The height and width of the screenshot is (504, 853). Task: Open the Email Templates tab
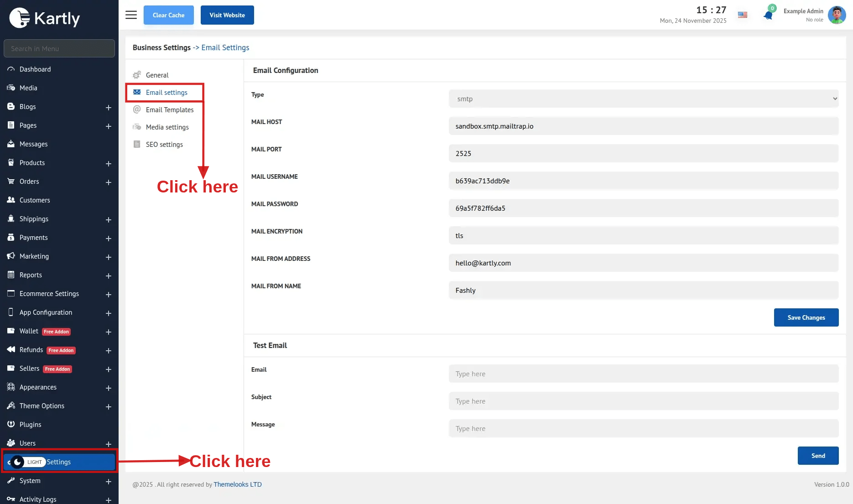pyautogui.click(x=169, y=110)
